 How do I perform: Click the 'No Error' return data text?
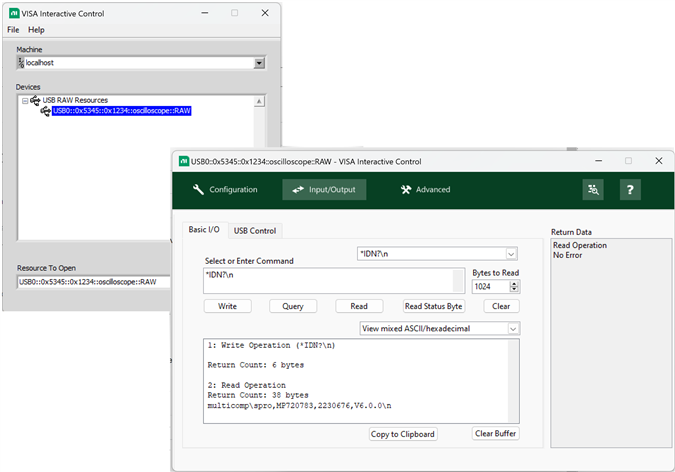567,255
